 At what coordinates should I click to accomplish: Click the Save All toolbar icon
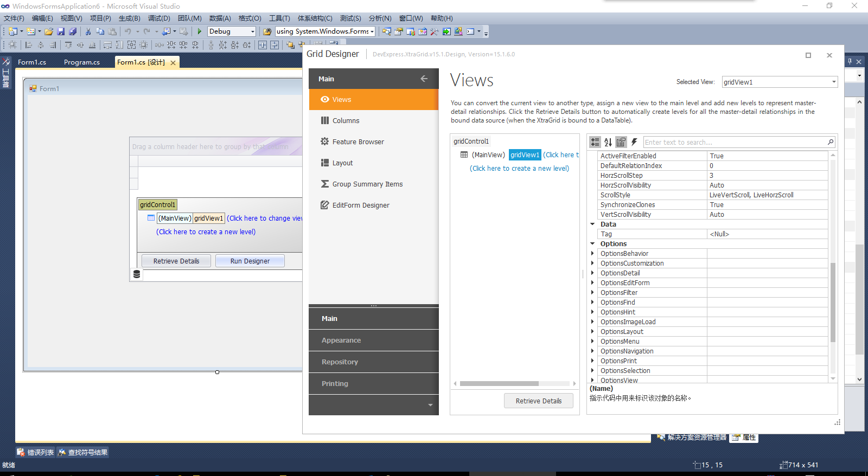coord(73,31)
